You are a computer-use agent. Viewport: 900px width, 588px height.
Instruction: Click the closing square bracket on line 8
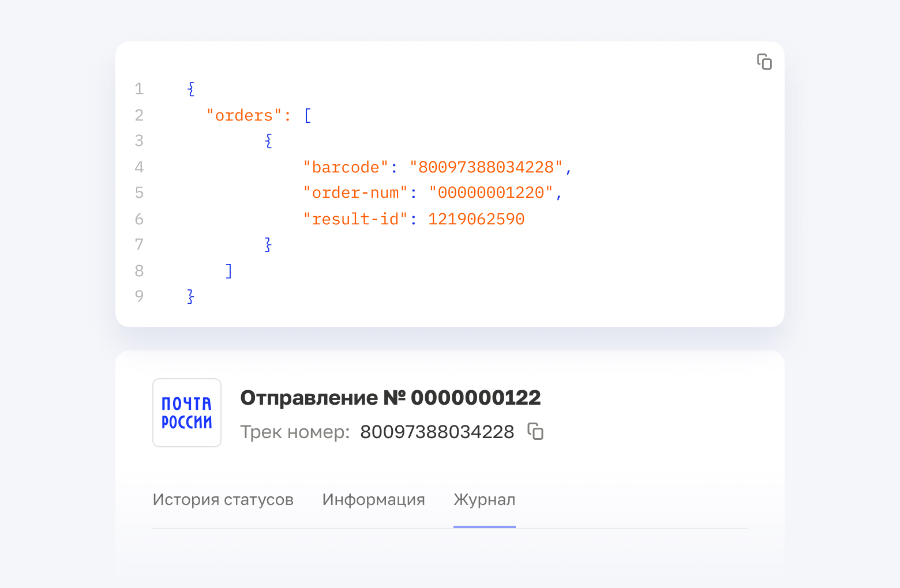point(229,271)
